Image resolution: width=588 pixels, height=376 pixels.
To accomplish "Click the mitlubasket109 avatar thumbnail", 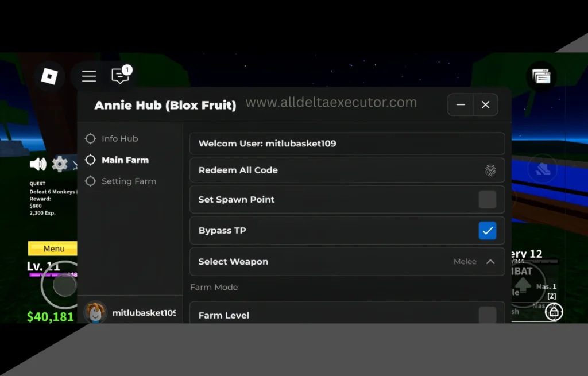I will coord(95,313).
